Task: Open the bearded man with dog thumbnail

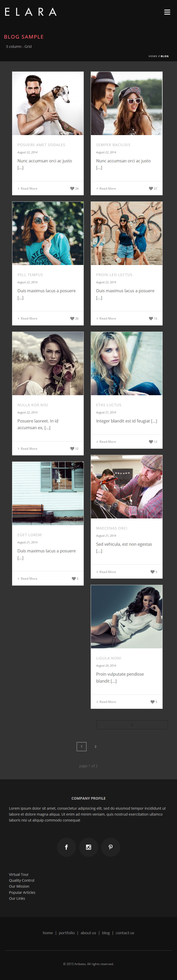Action: click(x=48, y=103)
